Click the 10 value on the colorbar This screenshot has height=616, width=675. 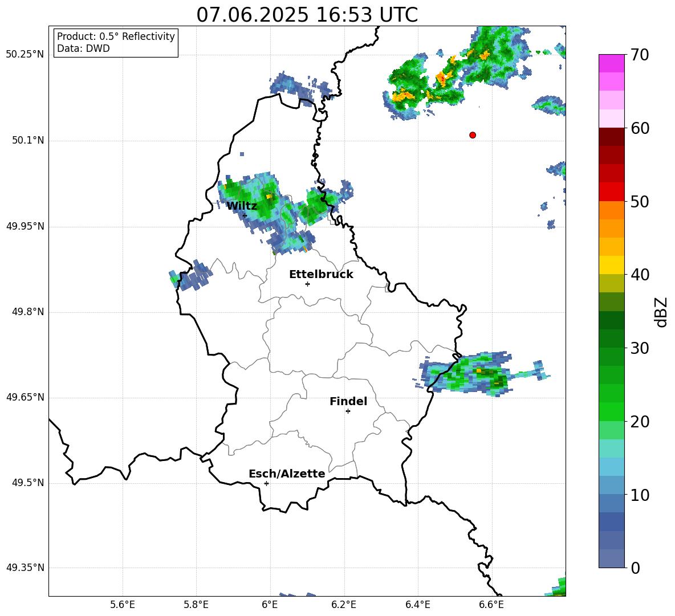640,495
